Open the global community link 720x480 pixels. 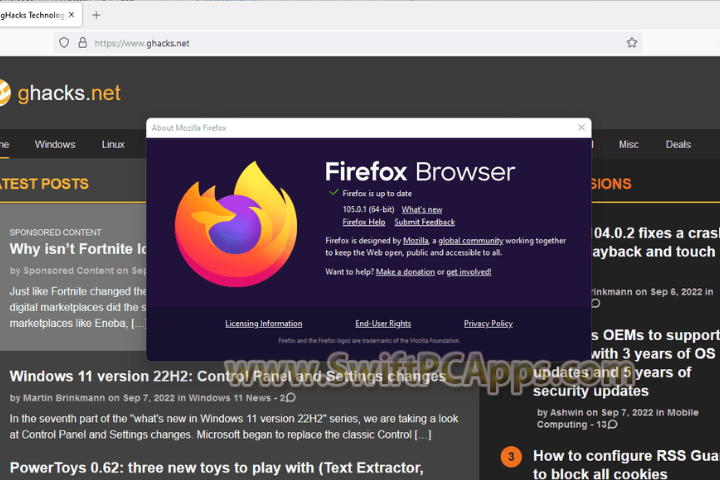point(471,241)
